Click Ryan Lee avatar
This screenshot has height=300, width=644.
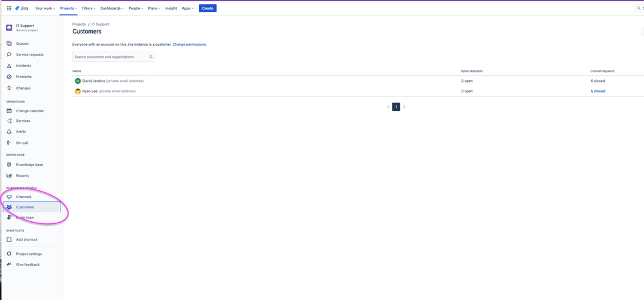(77, 91)
